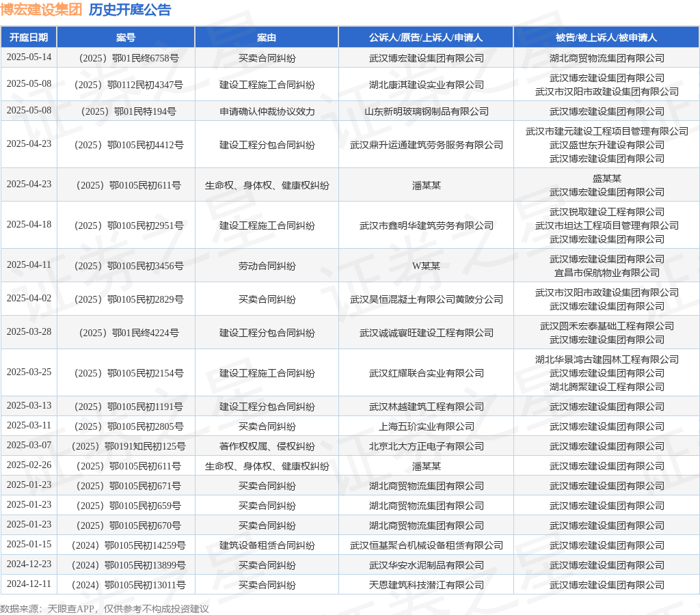Select date cell 2025-03-07
This screenshot has width=700, height=615.
point(29,445)
